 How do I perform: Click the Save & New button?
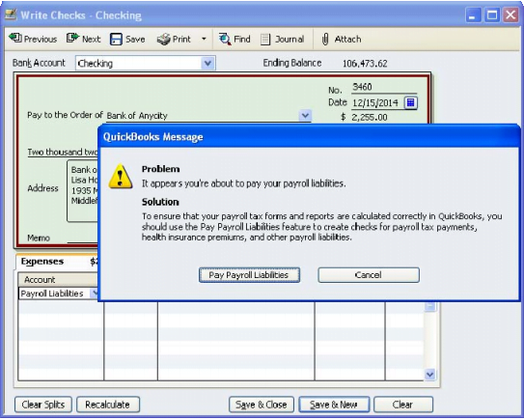pos(334,405)
